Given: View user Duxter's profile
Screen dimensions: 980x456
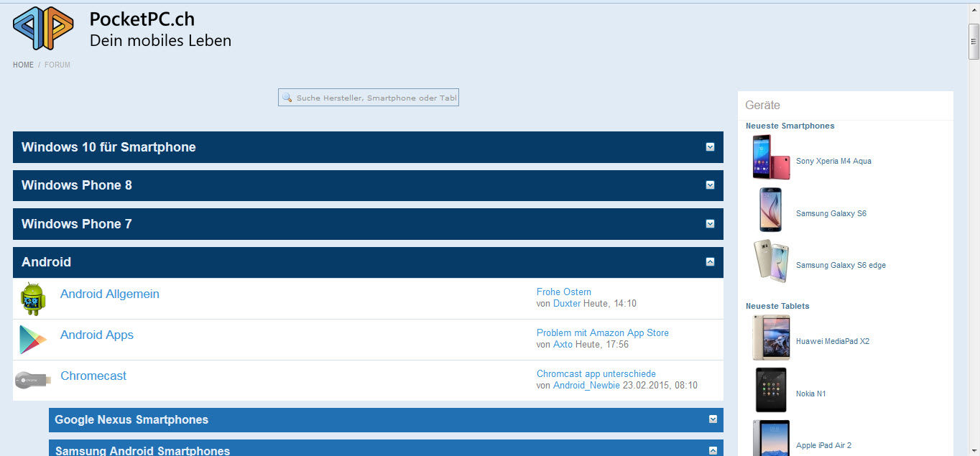Looking at the screenshot, I should (567, 304).
